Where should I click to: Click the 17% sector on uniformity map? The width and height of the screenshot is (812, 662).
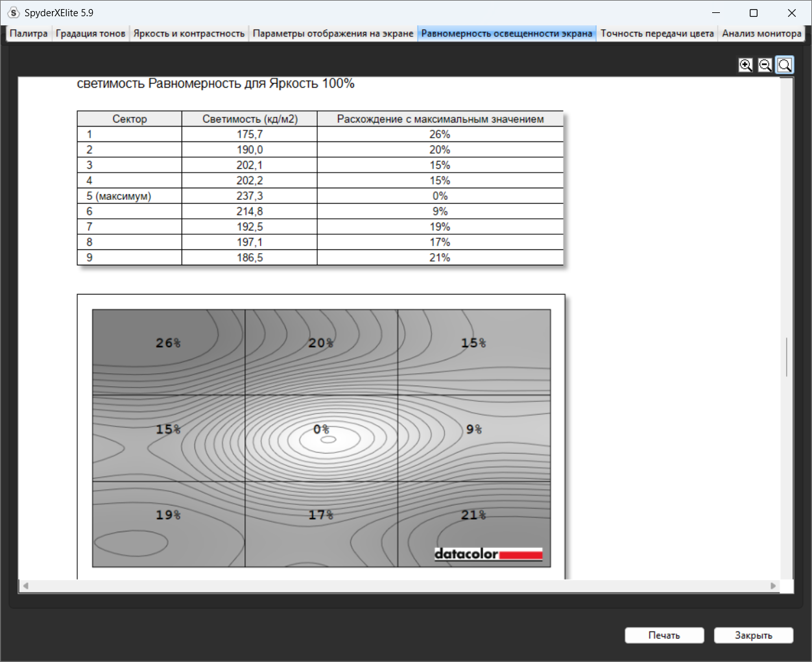pyautogui.click(x=321, y=524)
